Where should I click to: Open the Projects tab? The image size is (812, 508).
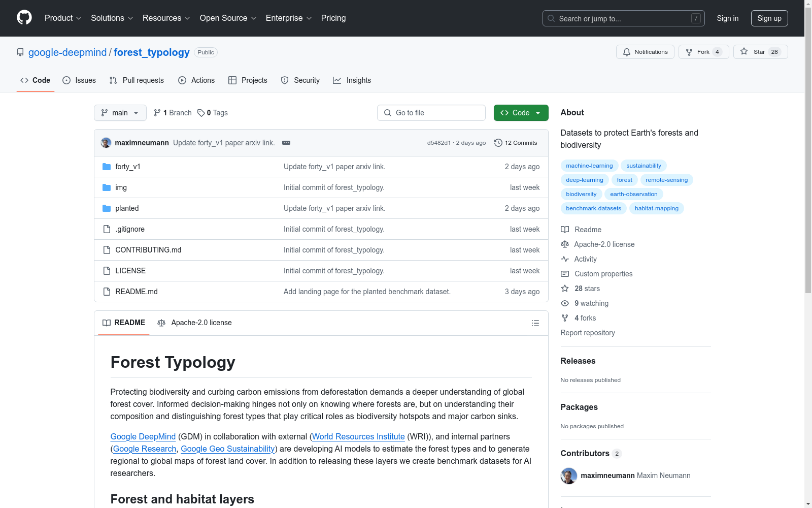point(248,80)
